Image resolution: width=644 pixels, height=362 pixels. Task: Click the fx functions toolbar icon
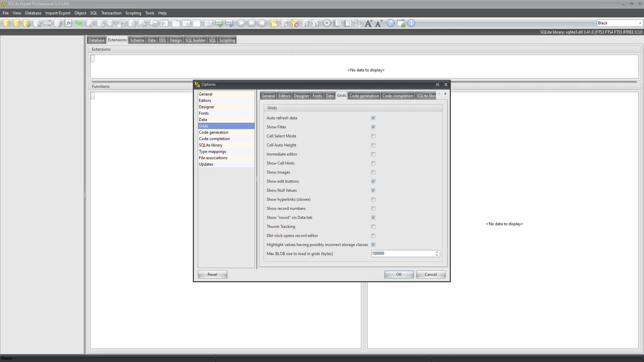[x=68, y=23]
